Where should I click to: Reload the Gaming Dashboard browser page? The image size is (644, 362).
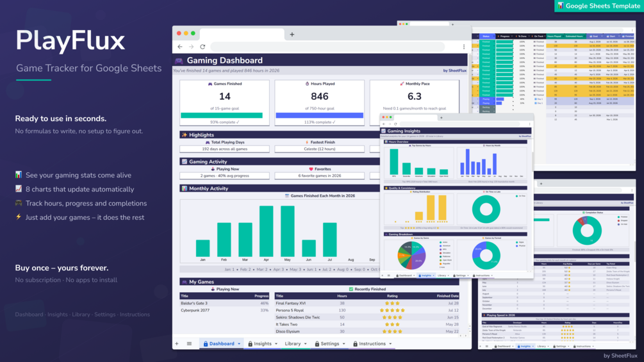pyautogui.click(x=202, y=47)
